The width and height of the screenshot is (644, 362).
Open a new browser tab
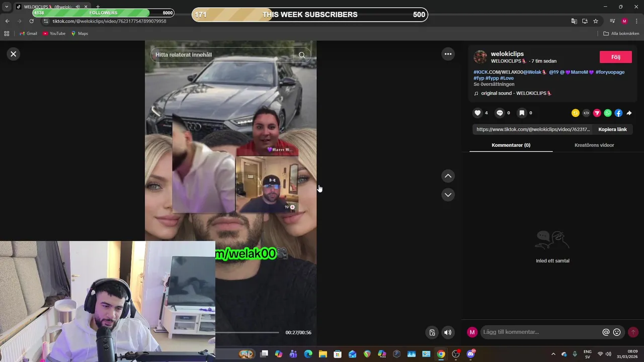click(x=98, y=7)
